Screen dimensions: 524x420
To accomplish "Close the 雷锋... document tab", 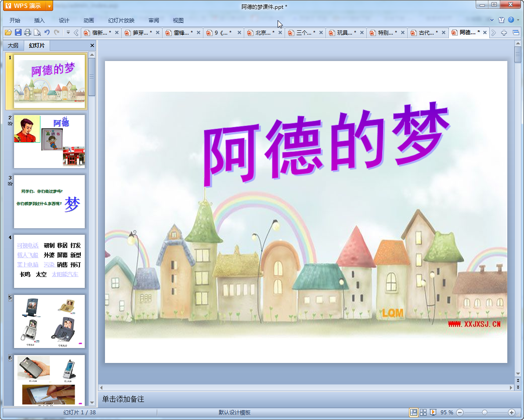I will point(199,32).
